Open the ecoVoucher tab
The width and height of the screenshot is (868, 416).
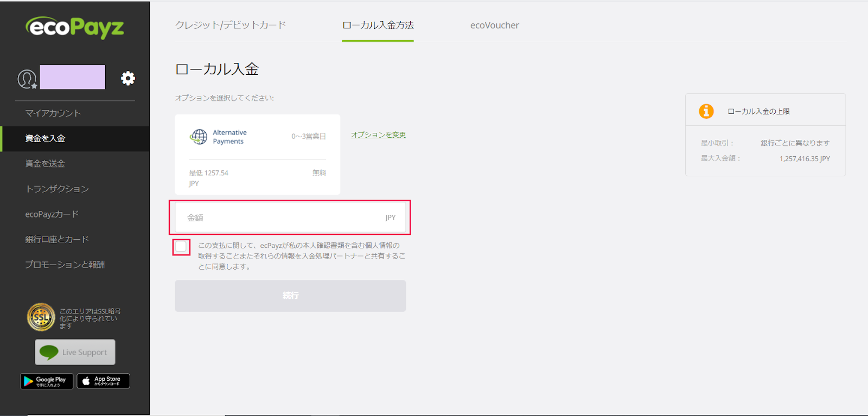(x=495, y=25)
